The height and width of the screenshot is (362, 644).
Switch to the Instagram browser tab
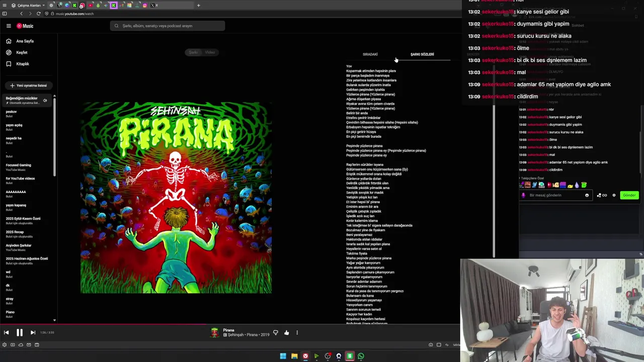point(145,6)
